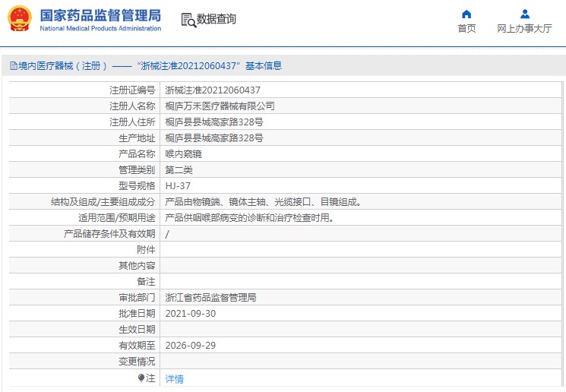566x392 pixels.
Task: Click the 数据查询 heading text
Action: [217, 19]
